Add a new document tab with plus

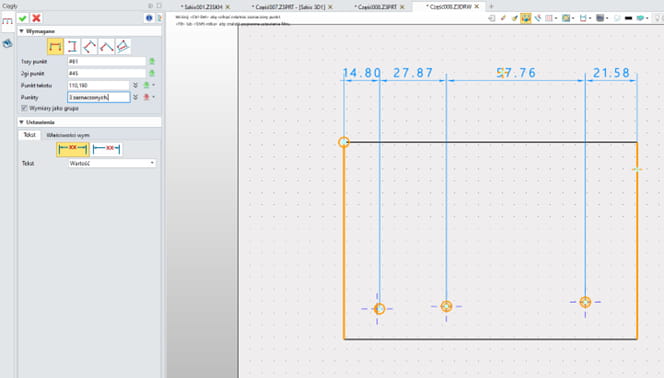(491, 6)
